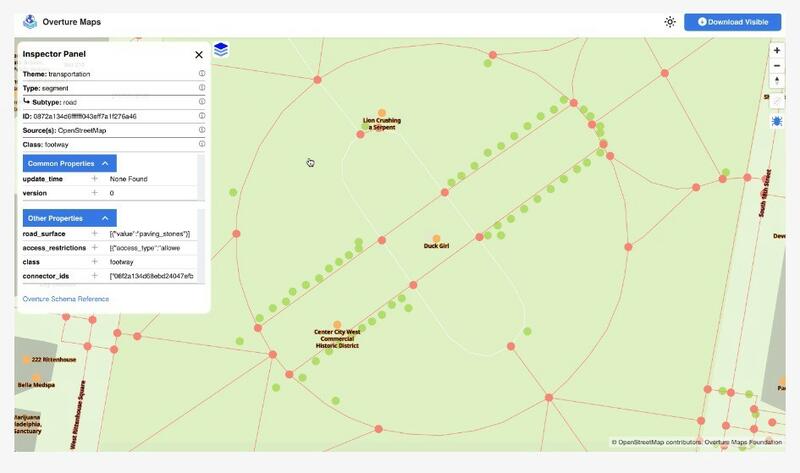Open the Overture Schema Reference link
800x473 pixels.
66,299
